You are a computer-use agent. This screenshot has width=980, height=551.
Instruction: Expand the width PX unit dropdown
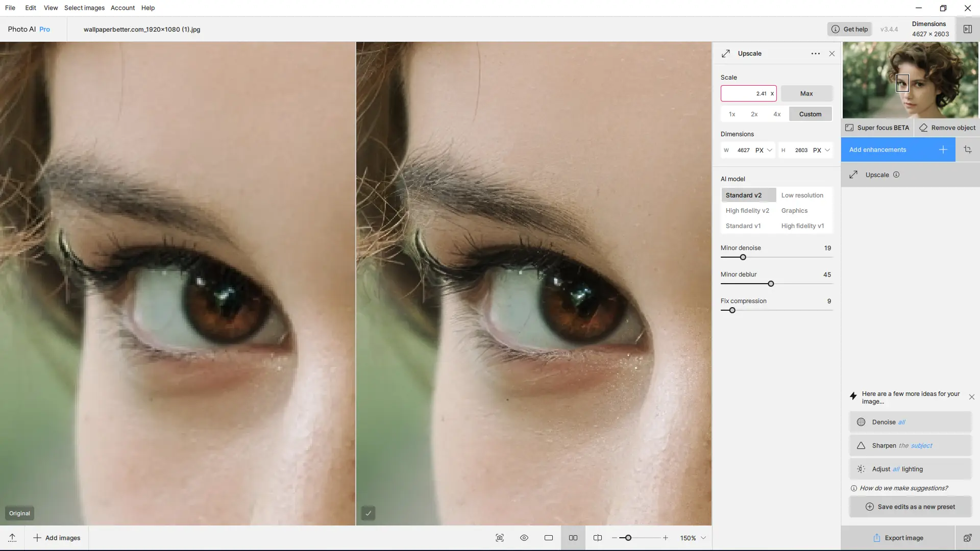click(x=769, y=150)
